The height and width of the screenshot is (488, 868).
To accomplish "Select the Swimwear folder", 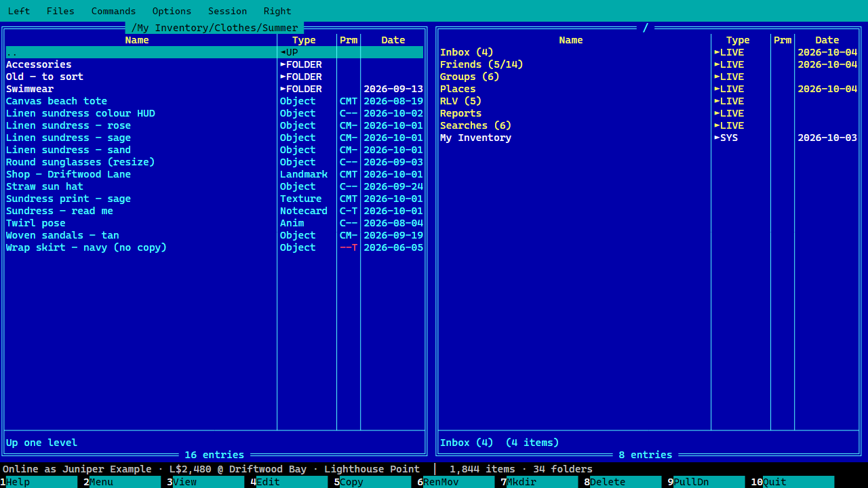I will (214, 89).
